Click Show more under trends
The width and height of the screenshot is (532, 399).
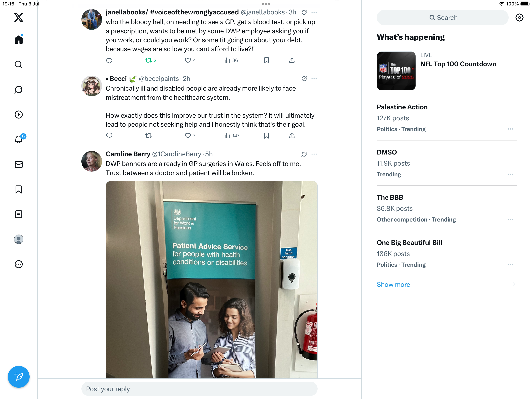coord(393,284)
